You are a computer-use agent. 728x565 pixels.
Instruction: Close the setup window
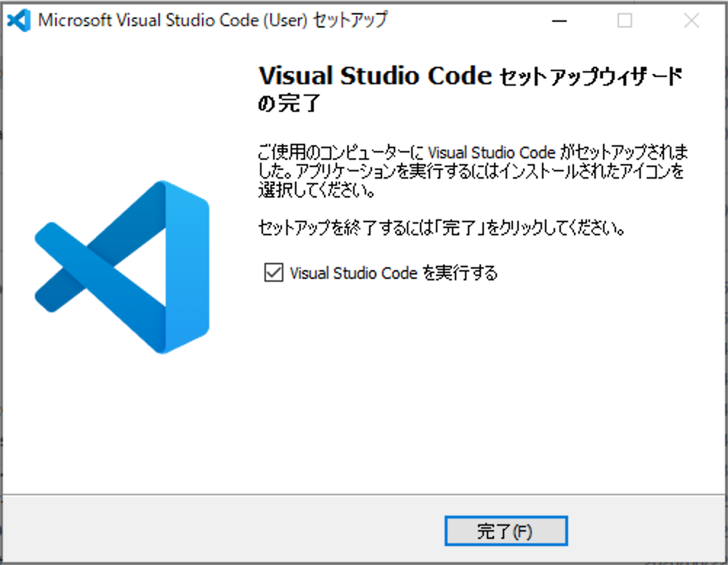coord(692,21)
